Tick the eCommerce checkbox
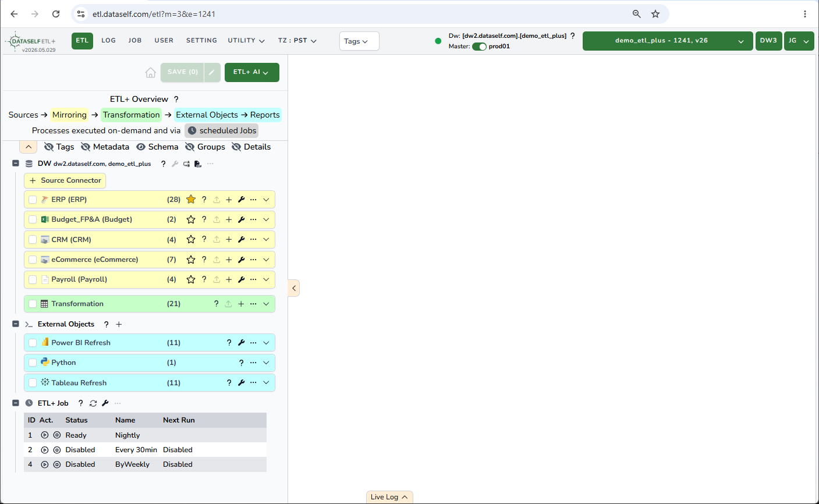This screenshot has width=819, height=504. point(33,260)
